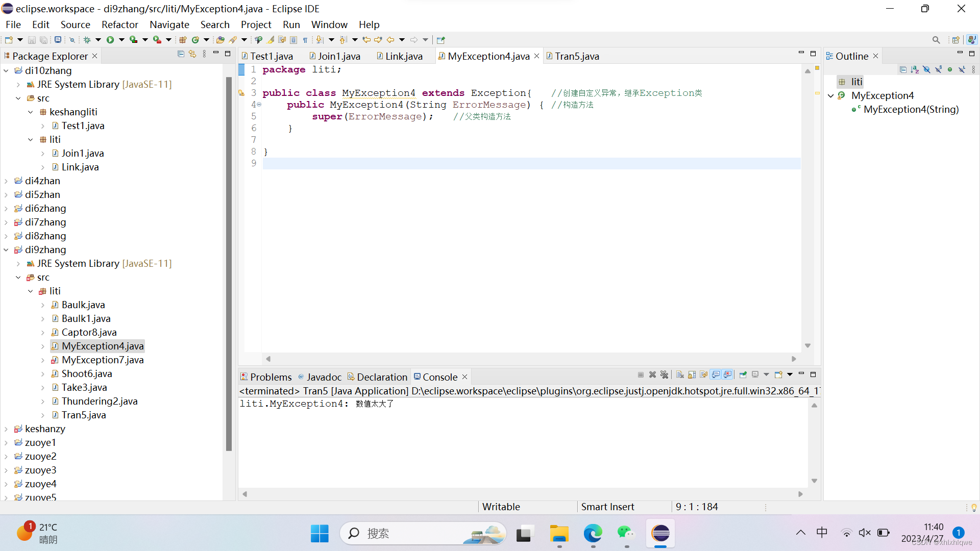
Task: Click the Debug bug icon in toolbar
Action: click(x=87, y=40)
